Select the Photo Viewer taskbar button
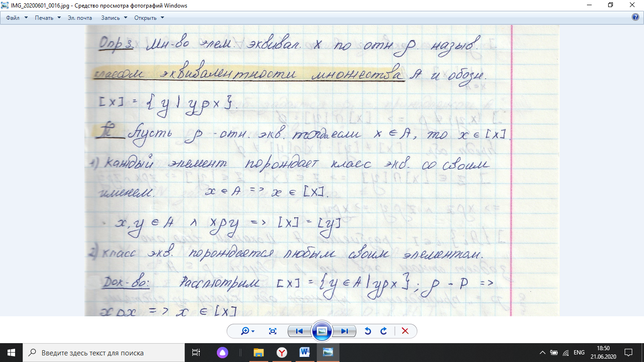644x362 pixels. [x=328, y=353]
